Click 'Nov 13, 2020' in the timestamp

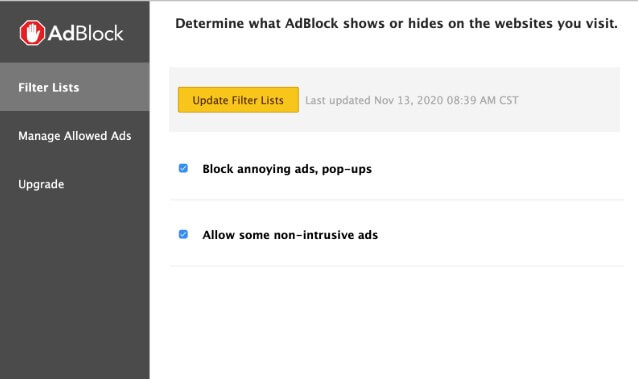point(409,100)
